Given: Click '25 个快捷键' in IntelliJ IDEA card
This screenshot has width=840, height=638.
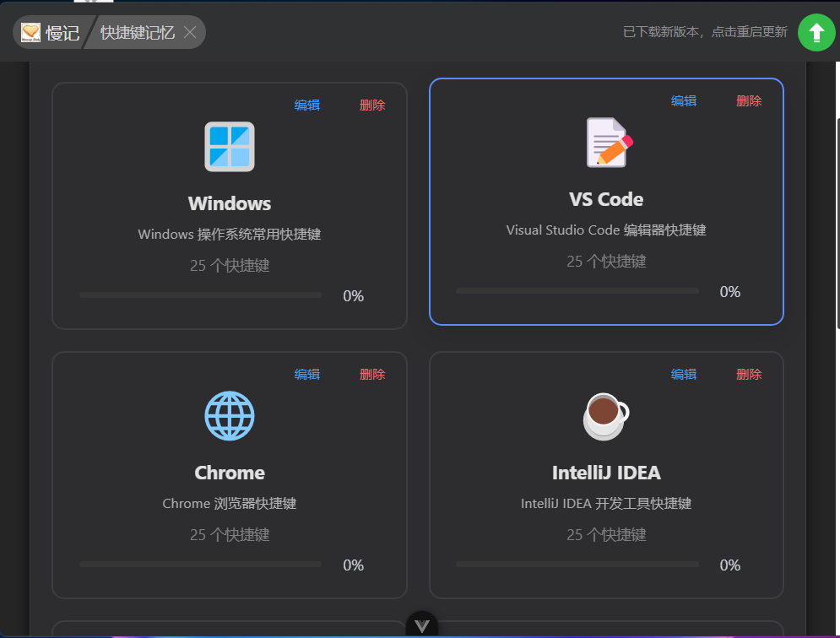Looking at the screenshot, I should tap(606, 534).
